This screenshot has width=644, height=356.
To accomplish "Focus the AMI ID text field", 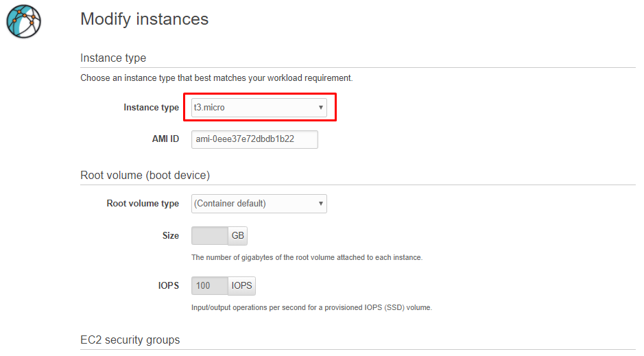I will tap(254, 139).
